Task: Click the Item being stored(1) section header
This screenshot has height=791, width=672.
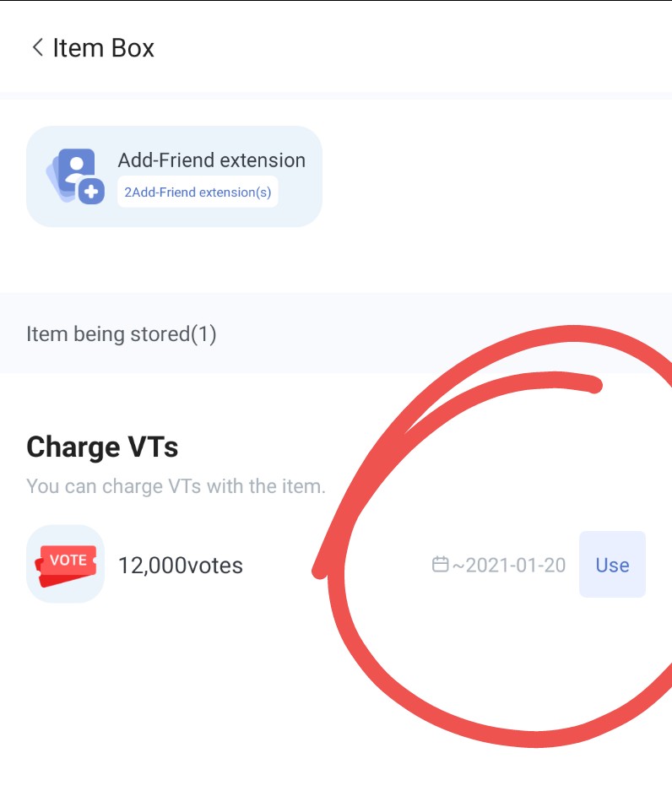Action: 121,334
